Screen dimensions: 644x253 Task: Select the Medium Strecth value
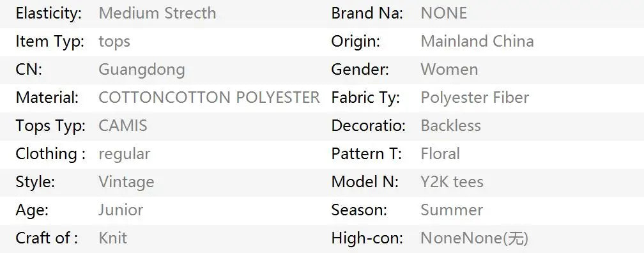pyautogui.click(x=157, y=13)
